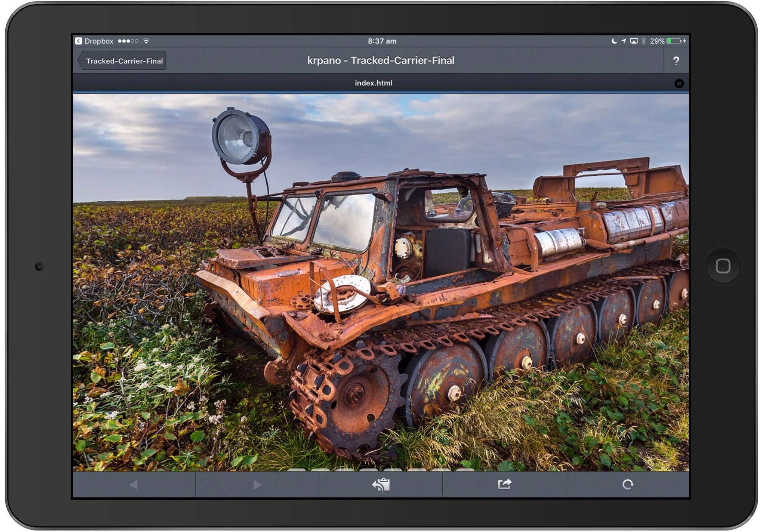Image resolution: width=762 pixels, height=532 pixels.
Task: Tap the Bluetooth status icon
Action: coord(644,41)
